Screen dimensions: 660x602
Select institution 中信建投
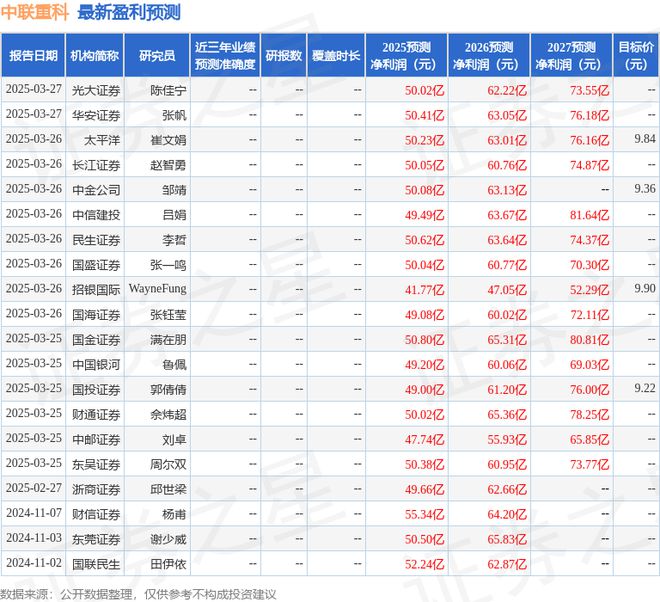(96, 215)
